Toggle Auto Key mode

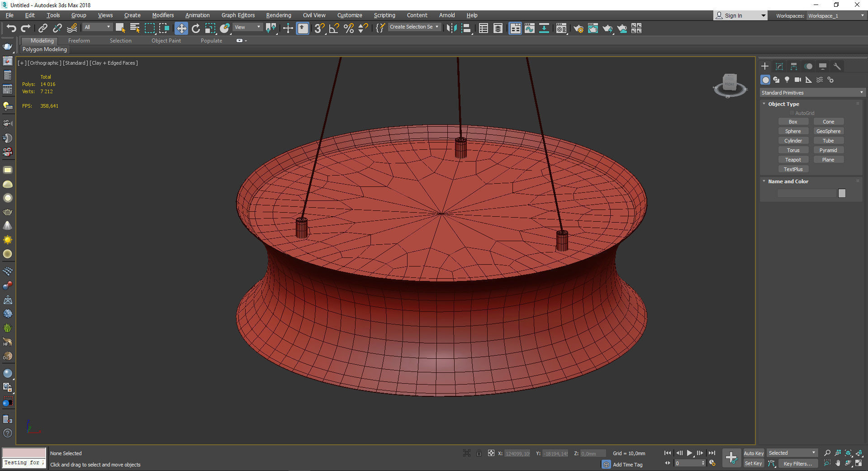753,453
